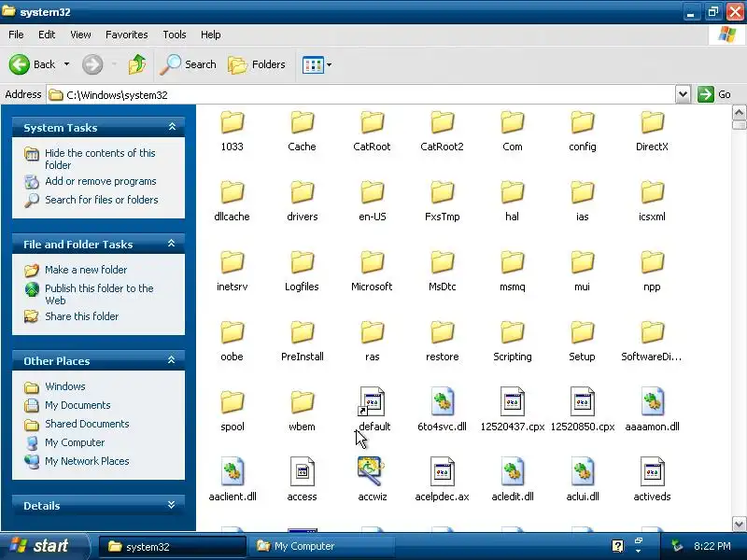Click the Start button

[44, 546]
